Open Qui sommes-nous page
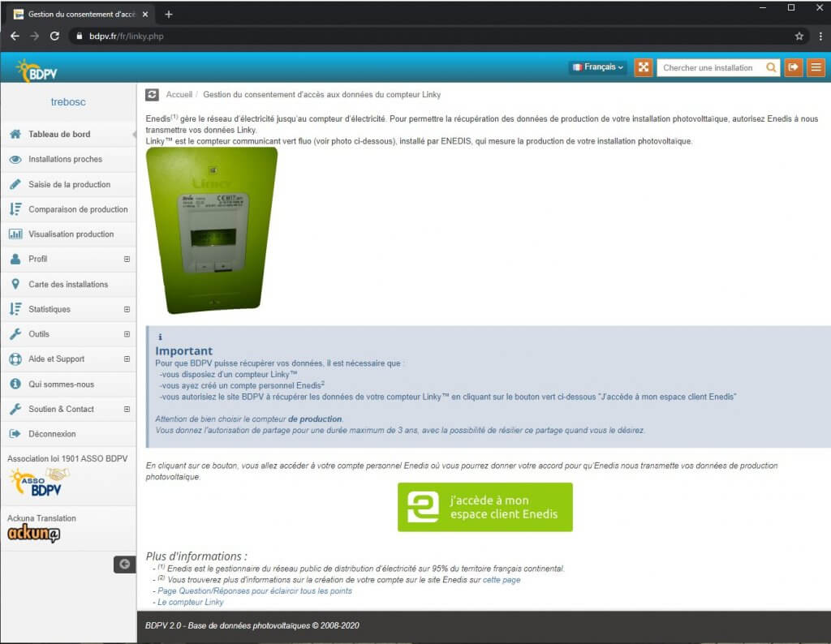The width and height of the screenshot is (831, 644). tap(68, 384)
